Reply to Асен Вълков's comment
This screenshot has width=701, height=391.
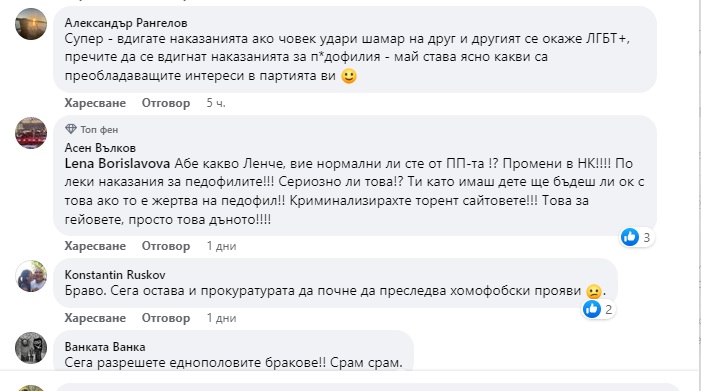pos(166,246)
